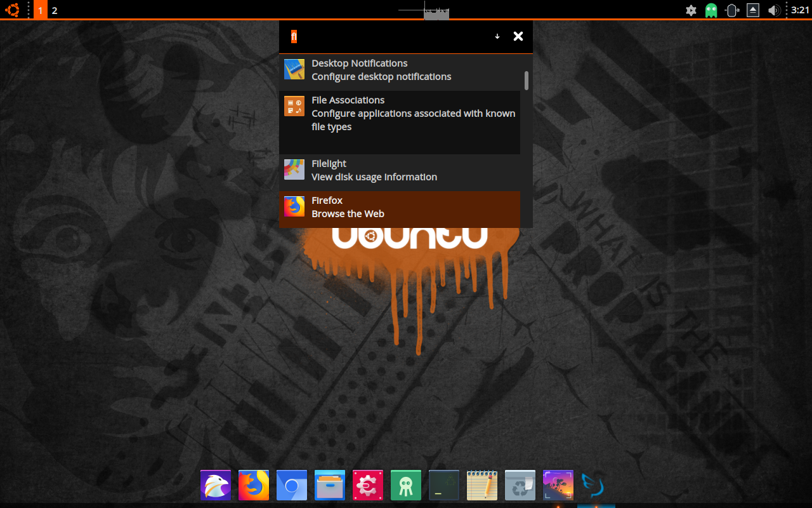812x508 pixels.
Task: Toggle the down arrow in launcher header
Action: pos(497,36)
